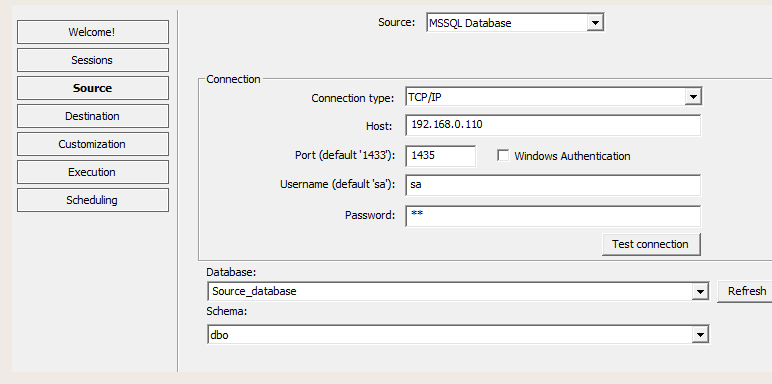Go to the Execution step
Image resolution: width=772 pixels, height=384 pixels.
(93, 172)
